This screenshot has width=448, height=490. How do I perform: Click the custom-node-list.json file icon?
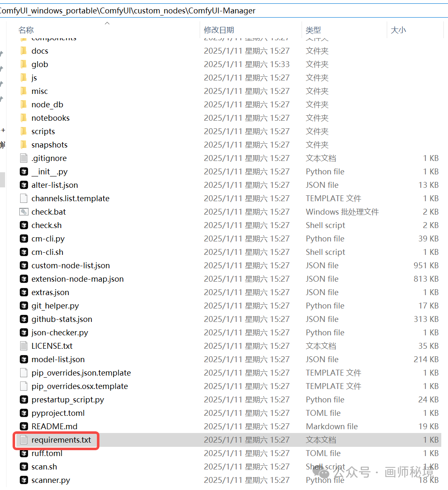[24, 266]
